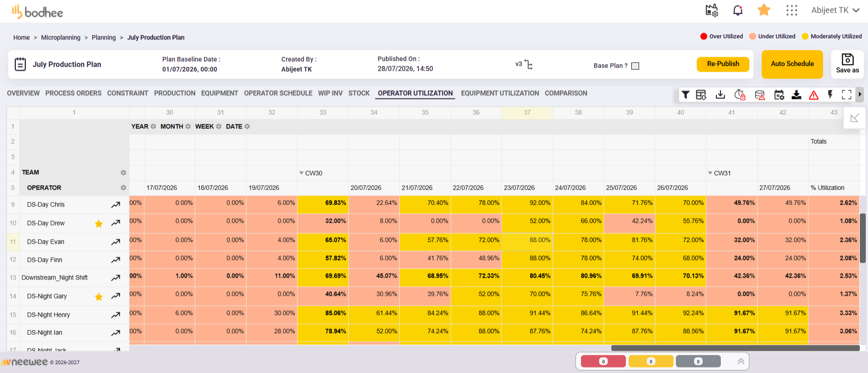Viewport: 868px width, 373px height.
Task: Click the star on DS-Day Drew row
Action: [99, 223]
